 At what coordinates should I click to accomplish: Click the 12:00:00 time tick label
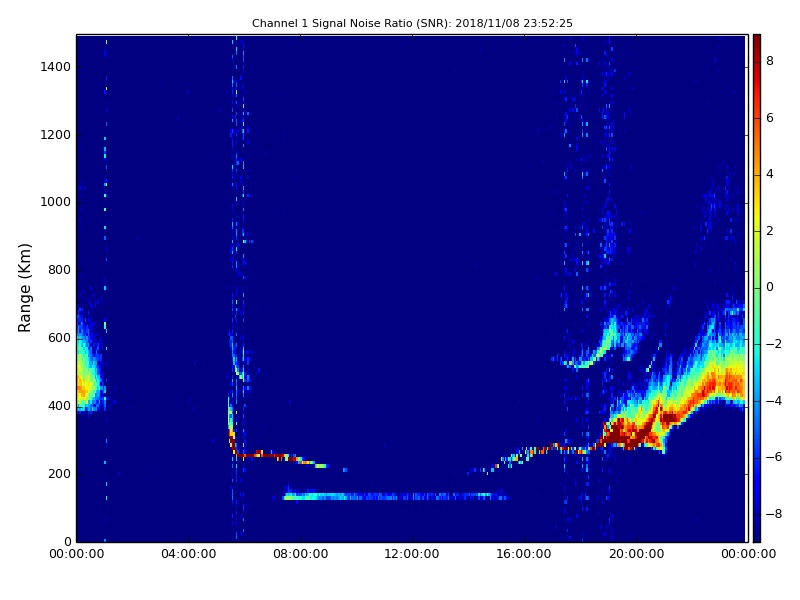click(412, 554)
